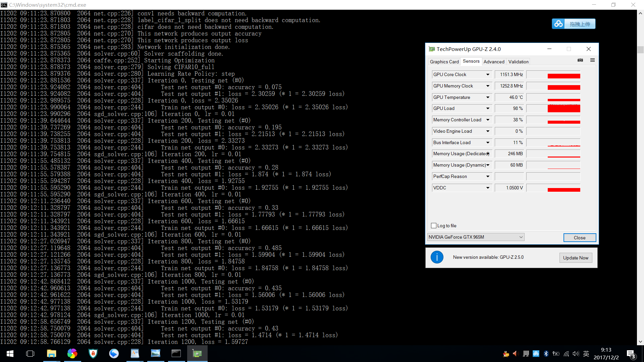Open the GPU-Z hamburger menu icon
The height and width of the screenshot is (362, 644).
(x=592, y=60)
